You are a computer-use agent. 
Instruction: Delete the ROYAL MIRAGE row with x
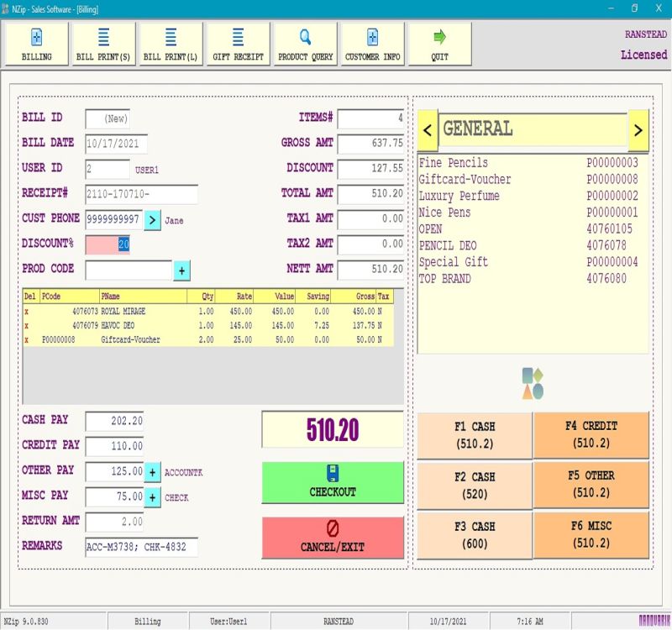click(27, 311)
